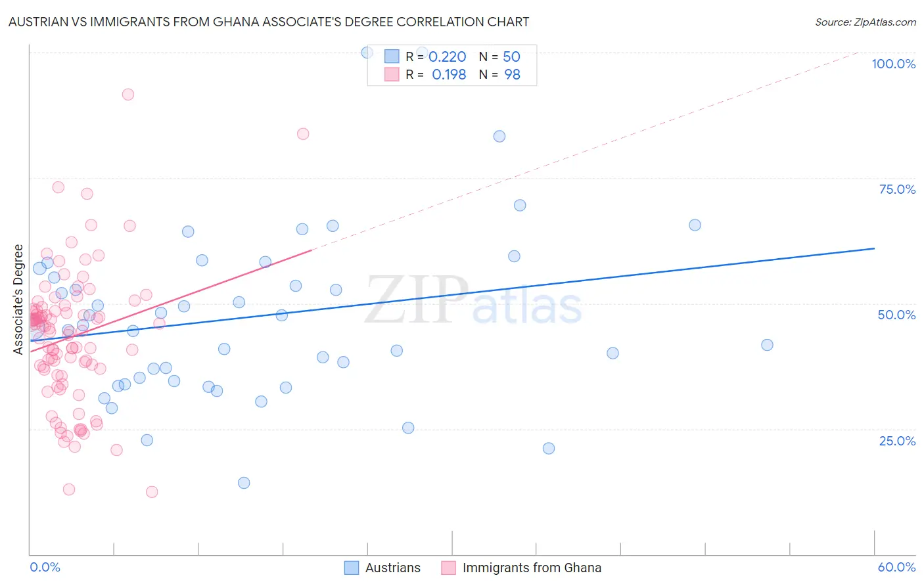Click the pink R = 0.198 swatch

(392, 74)
